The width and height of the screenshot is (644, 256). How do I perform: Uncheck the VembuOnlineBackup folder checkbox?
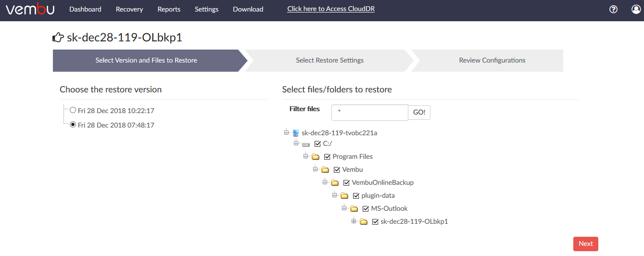coord(346,183)
